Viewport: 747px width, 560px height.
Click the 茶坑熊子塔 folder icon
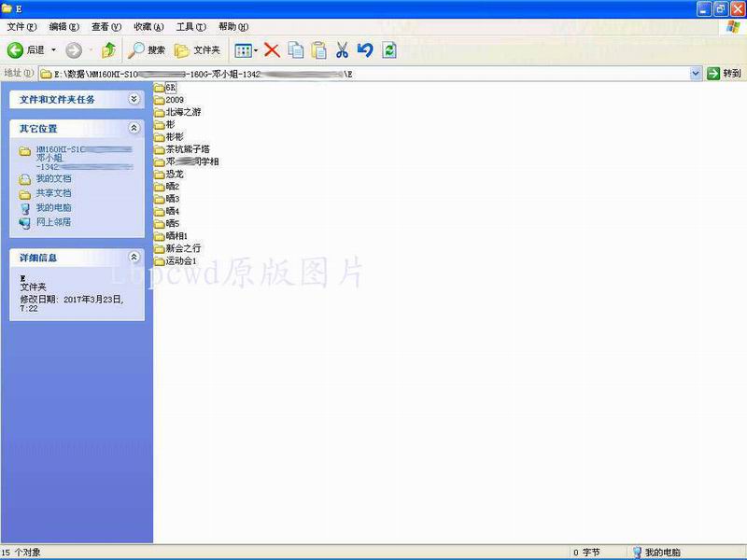[159, 150]
